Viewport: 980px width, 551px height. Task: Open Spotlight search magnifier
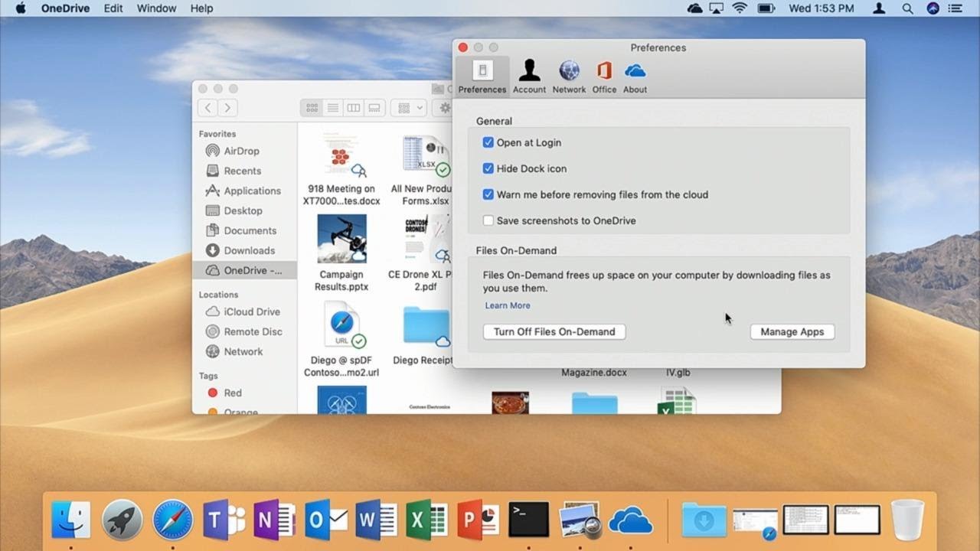907,8
